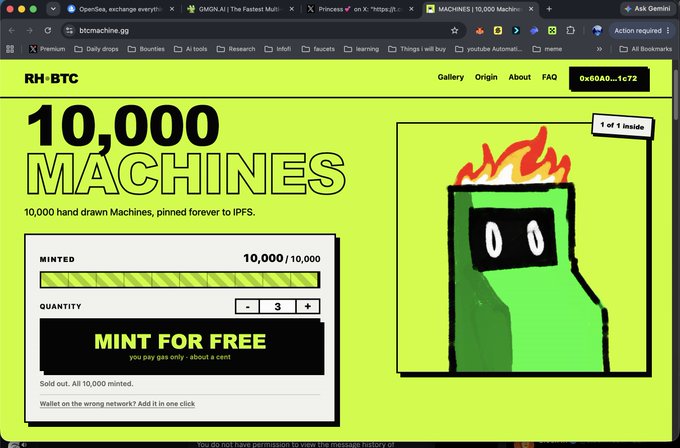Open the Infofi bookmark folder
680x448 pixels.
(x=278, y=49)
